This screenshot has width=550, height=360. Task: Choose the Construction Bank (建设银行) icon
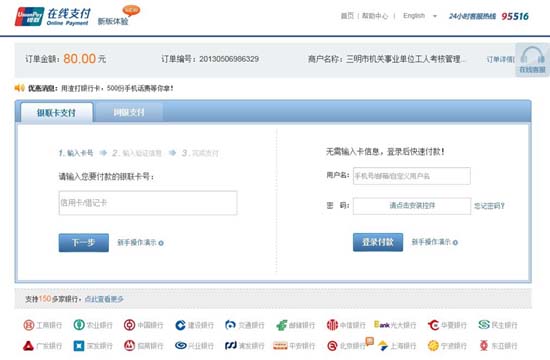[180, 325]
